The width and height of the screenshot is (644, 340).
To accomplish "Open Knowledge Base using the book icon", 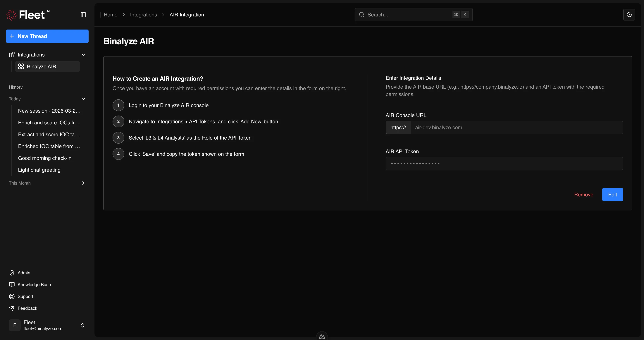I will pyautogui.click(x=12, y=284).
